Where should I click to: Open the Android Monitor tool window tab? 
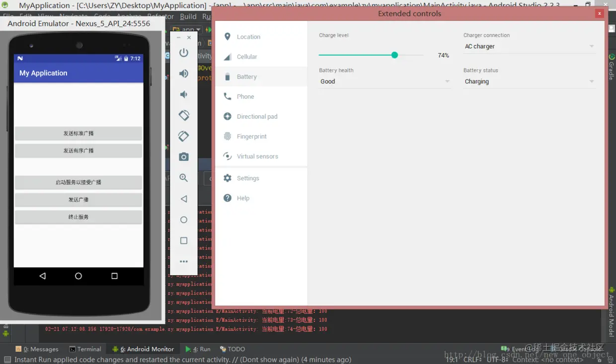click(144, 349)
